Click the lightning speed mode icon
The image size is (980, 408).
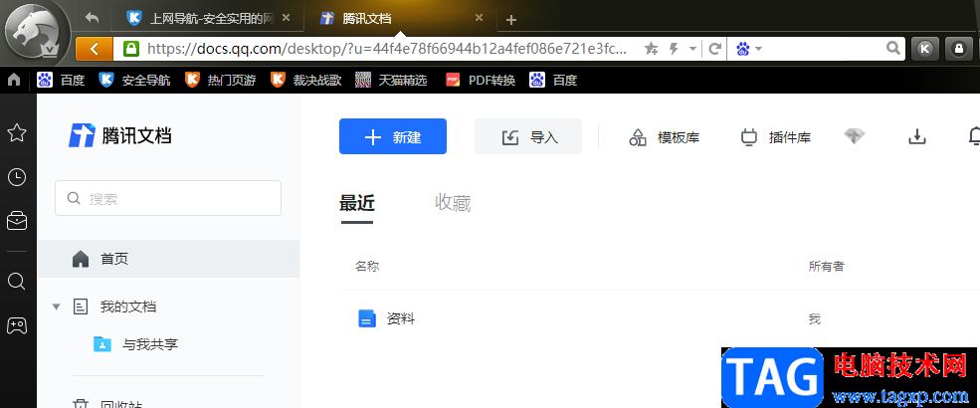[674, 49]
